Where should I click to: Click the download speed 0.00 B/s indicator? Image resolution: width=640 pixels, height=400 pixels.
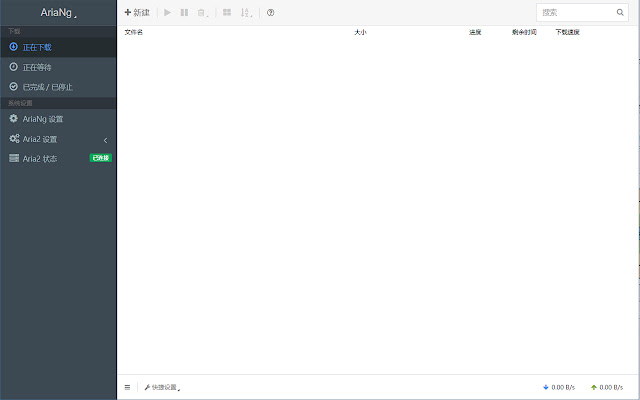coord(559,387)
